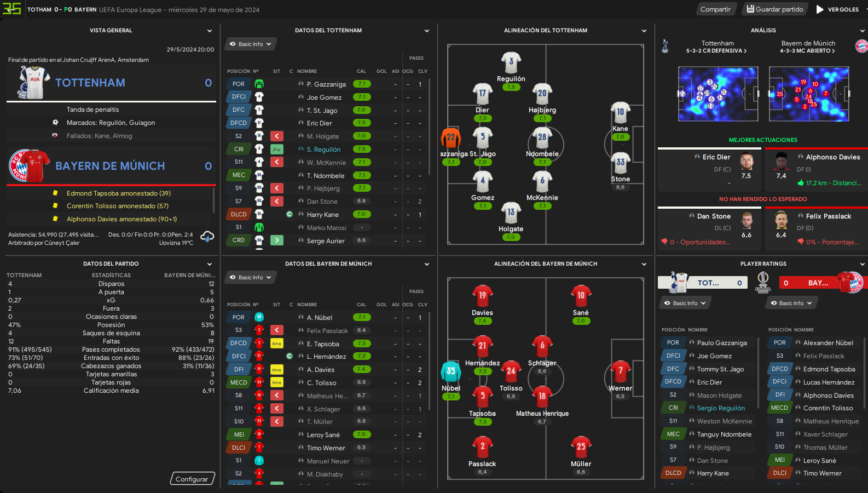Open the BAYERN DE MÚNICH team name link
The height and width of the screenshot is (493, 868).
point(110,166)
